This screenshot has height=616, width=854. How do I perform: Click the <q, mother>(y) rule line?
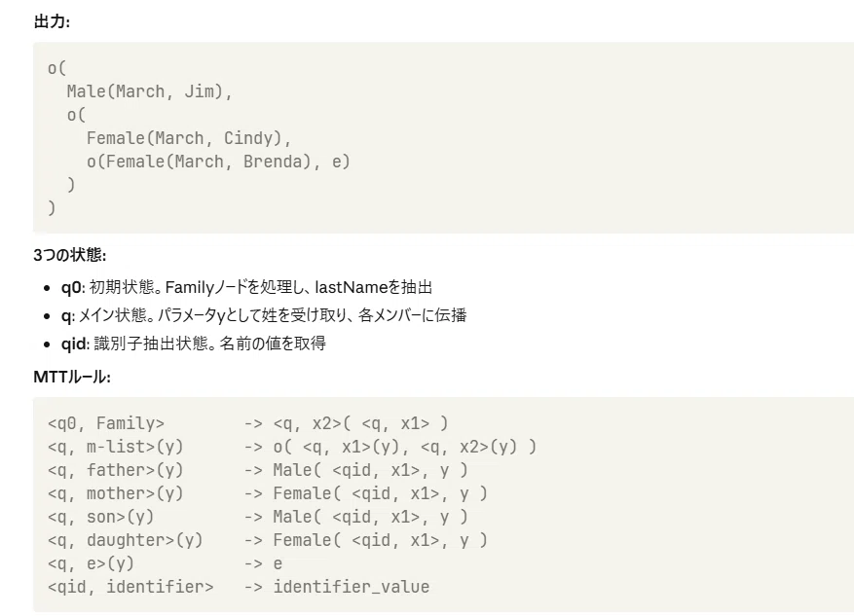tap(268, 493)
